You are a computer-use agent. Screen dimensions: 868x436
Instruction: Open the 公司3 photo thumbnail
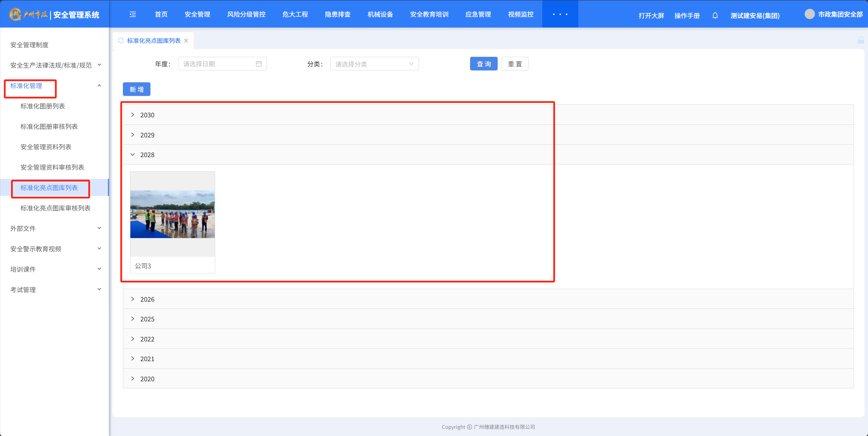pyautogui.click(x=173, y=214)
